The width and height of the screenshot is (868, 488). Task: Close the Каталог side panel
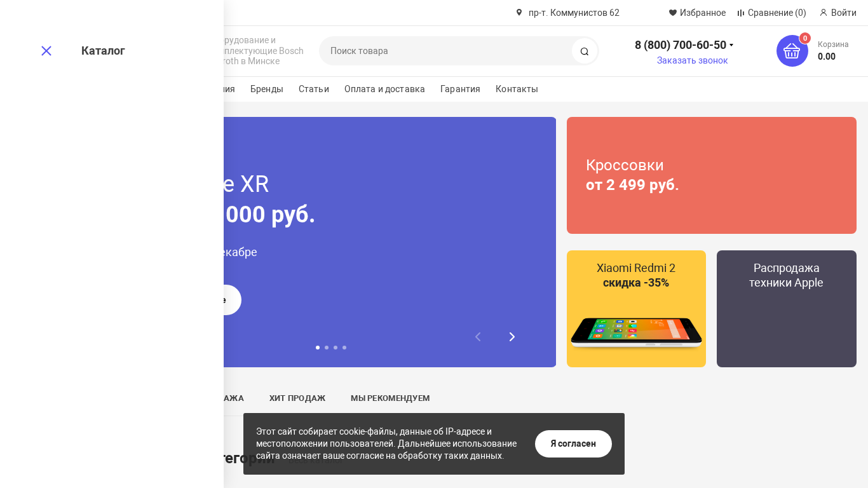click(x=46, y=51)
